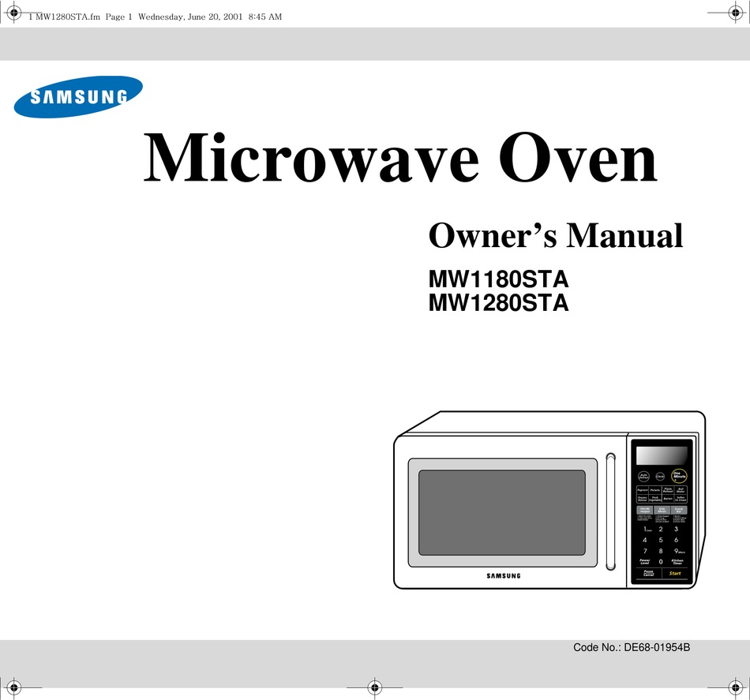Click the registration crosshair mark at top right

pyautogui.click(x=736, y=13)
